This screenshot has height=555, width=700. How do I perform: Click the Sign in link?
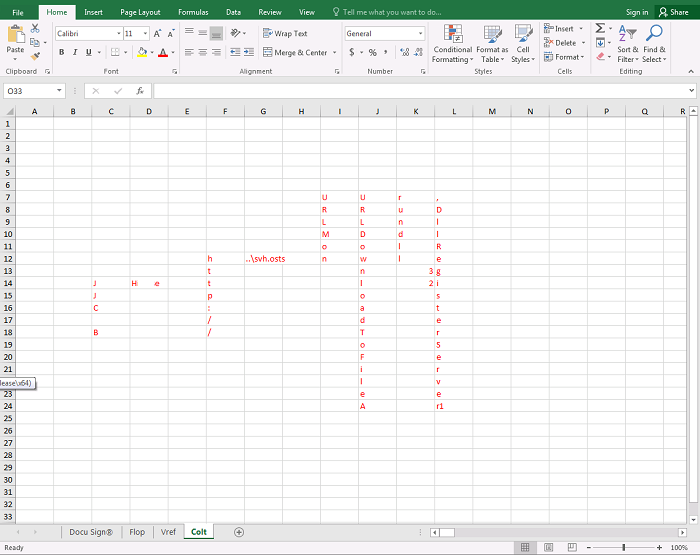[637, 12]
